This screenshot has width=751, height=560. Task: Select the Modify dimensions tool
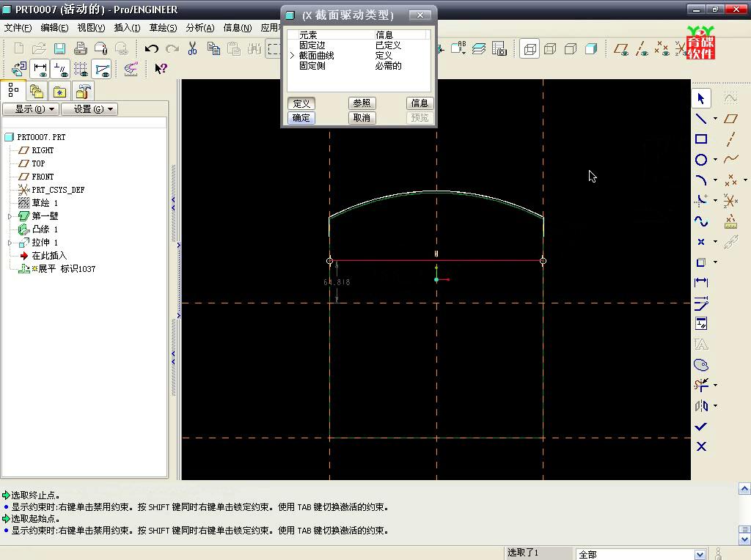point(701,303)
